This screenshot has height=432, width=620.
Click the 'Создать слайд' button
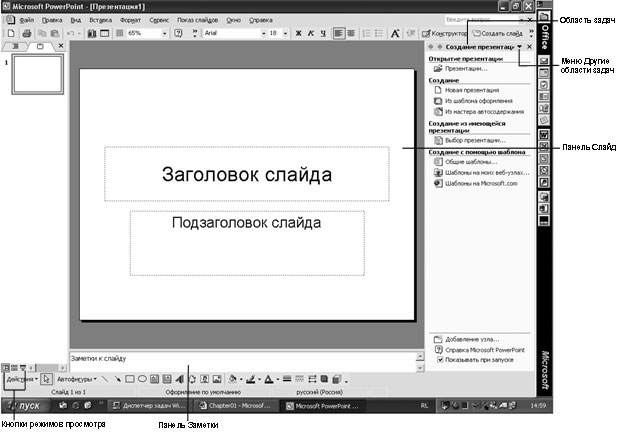coord(500,33)
